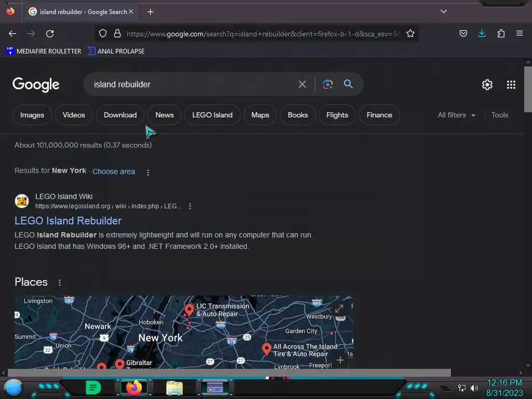532x399 pixels.
Task: View site security via the padlock icon
Action: [117, 34]
